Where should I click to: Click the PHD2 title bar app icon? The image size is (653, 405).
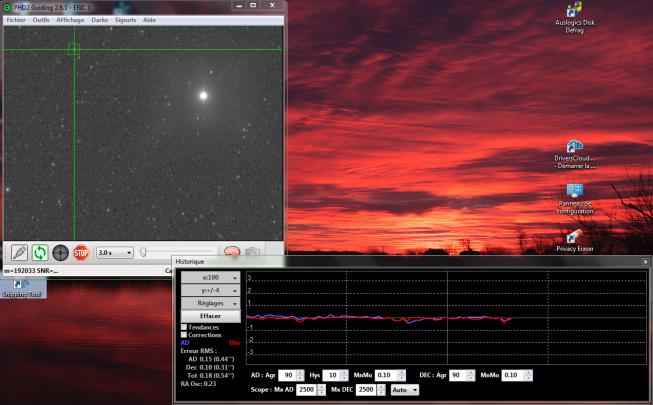7,7
